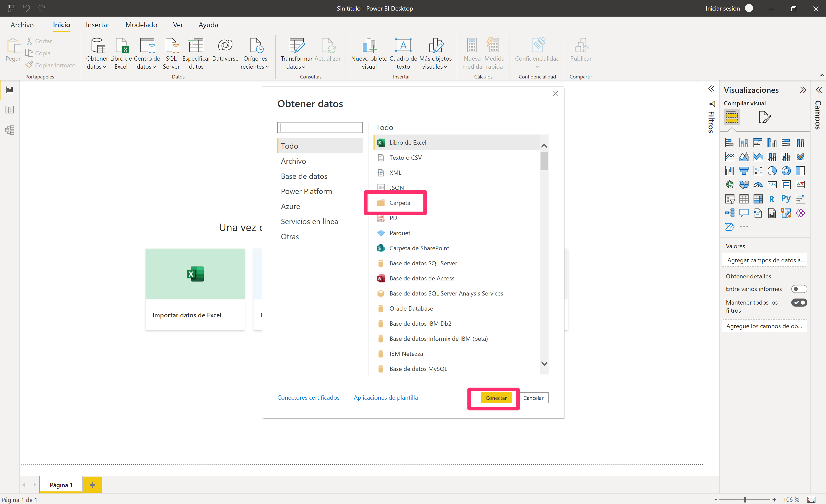Select the R script visual

click(x=772, y=199)
